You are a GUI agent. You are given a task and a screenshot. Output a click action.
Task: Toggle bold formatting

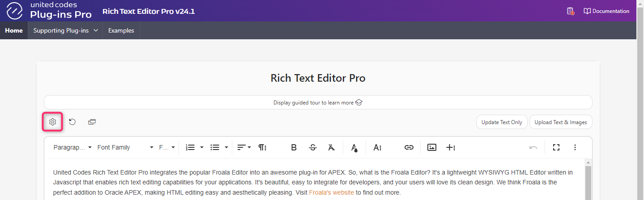pyautogui.click(x=294, y=147)
